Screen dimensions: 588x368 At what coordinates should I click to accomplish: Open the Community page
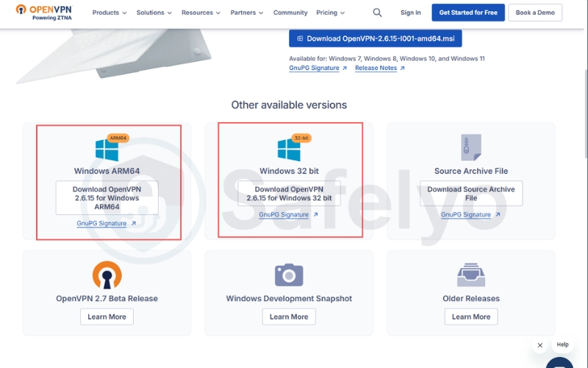click(x=290, y=13)
